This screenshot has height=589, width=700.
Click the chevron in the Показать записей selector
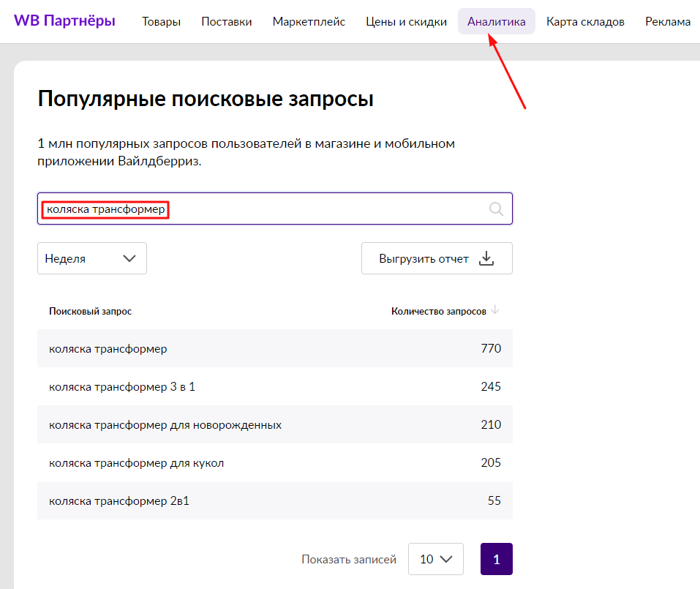(447, 558)
